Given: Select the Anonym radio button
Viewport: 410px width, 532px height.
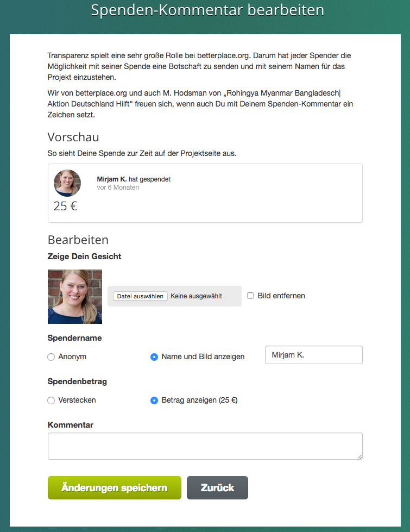Looking at the screenshot, I should (51, 357).
